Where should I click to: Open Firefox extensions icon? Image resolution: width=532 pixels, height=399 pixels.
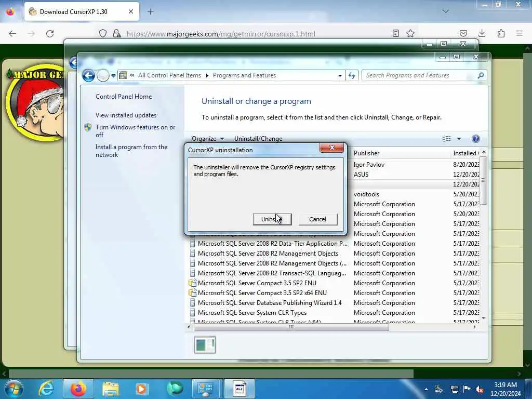tap(501, 33)
